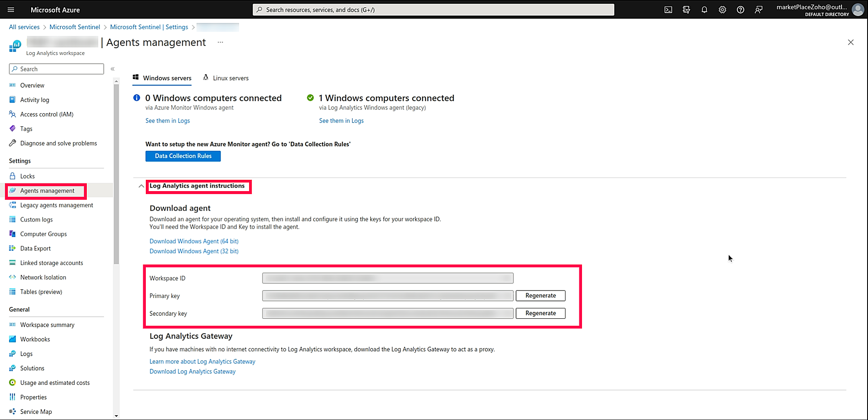
Task: Select the Workspace ID field
Action: (388, 278)
